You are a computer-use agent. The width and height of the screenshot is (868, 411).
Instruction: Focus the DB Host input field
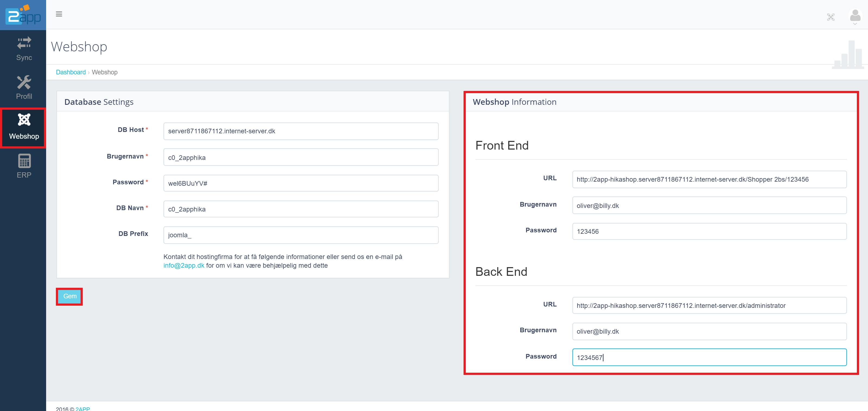(301, 131)
